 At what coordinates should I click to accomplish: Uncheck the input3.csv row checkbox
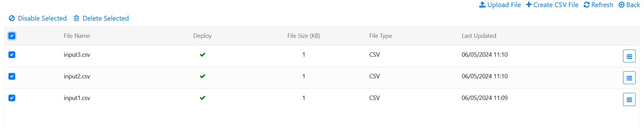[12, 55]
